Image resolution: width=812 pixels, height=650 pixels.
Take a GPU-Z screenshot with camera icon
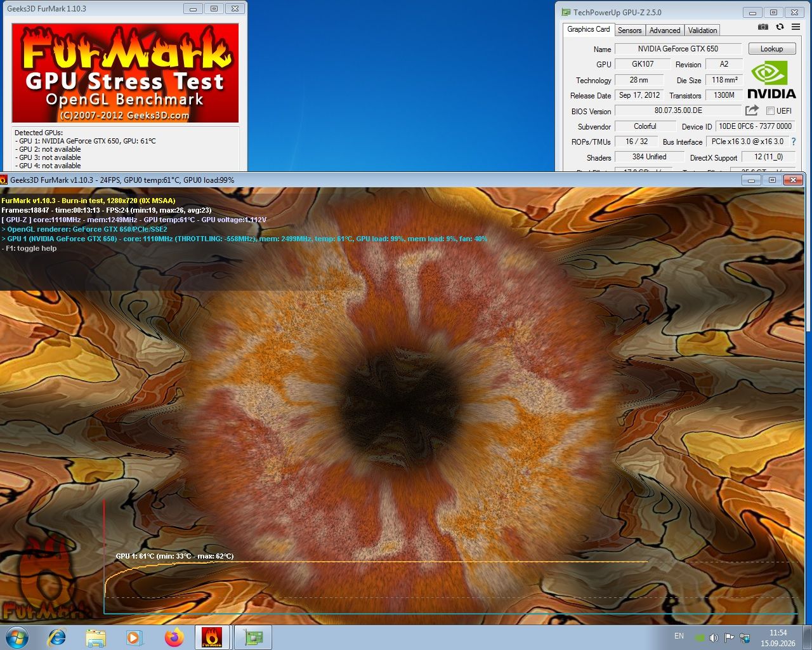click(x=763, y=27)
